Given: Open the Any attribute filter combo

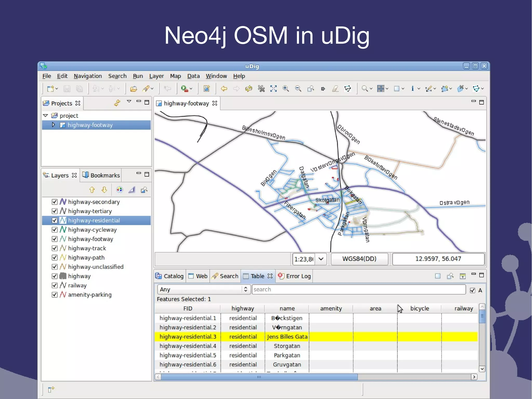Looking at the screenshot, I should click(204, 289).
